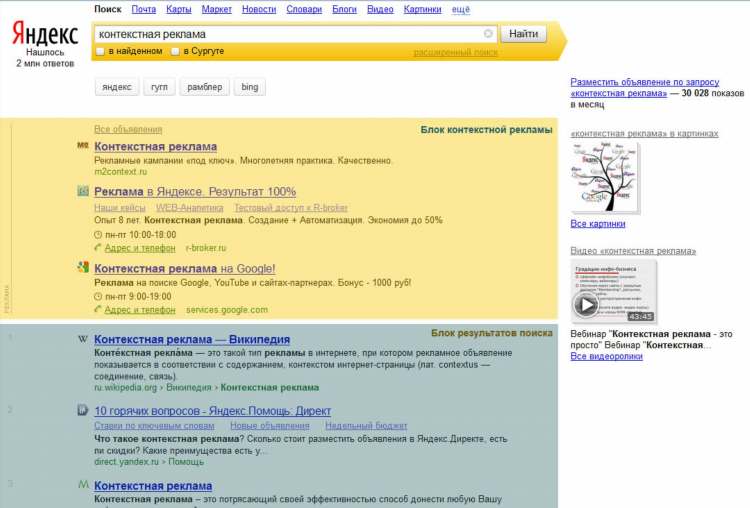Open «WEB-Аналитика» sitelink
The image size is (750, 508).
pos(189,208)
